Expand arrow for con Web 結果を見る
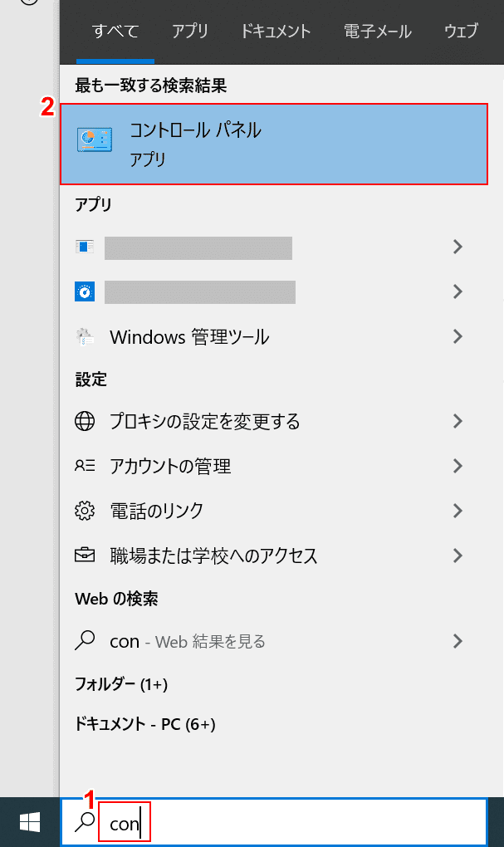The image size is (504, 847). (458, 641)
